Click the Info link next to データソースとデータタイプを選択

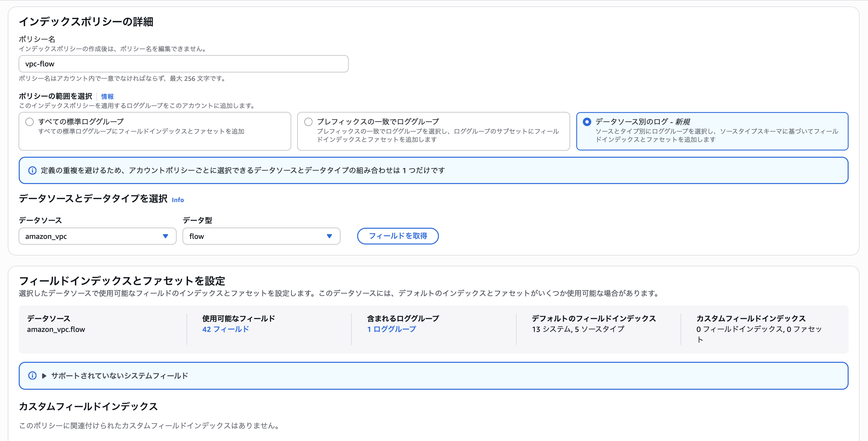coord(178,199)
